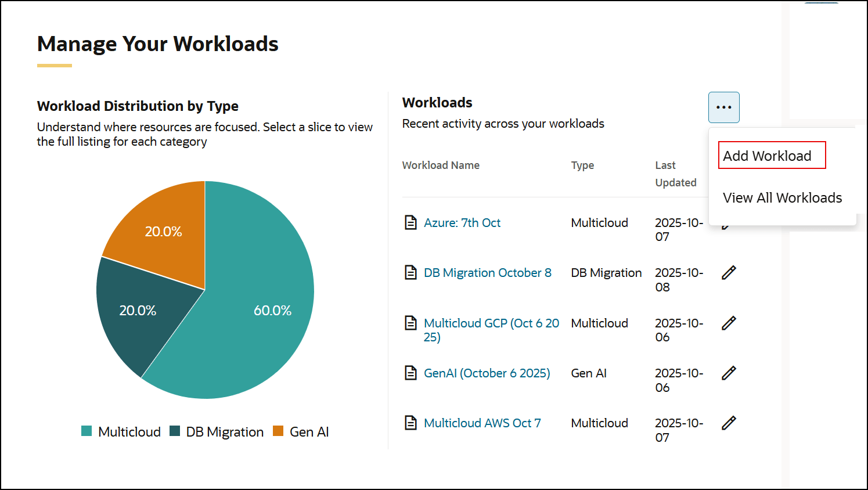Open the GenAI (October 6 2025) workload link
This screenshot has width=868, height=490.
point(487,373)
